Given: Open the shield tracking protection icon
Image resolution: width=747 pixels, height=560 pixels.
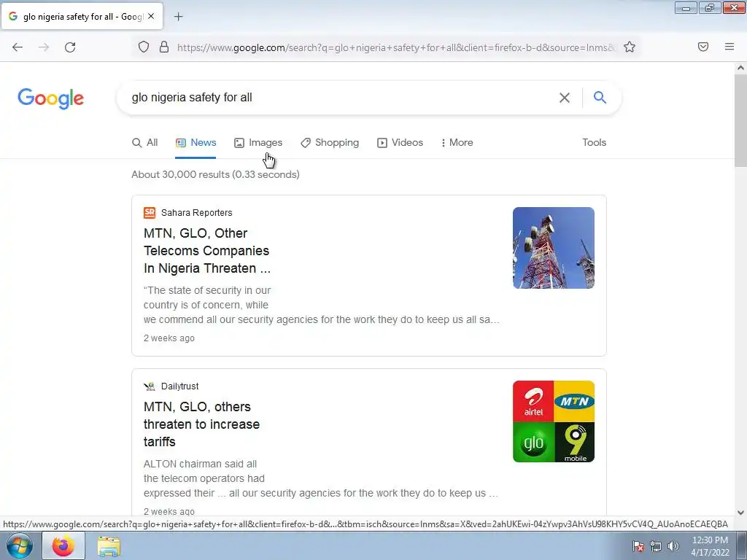Looking at the screenshot, I should pyautogui.click(x=144, y=47).
